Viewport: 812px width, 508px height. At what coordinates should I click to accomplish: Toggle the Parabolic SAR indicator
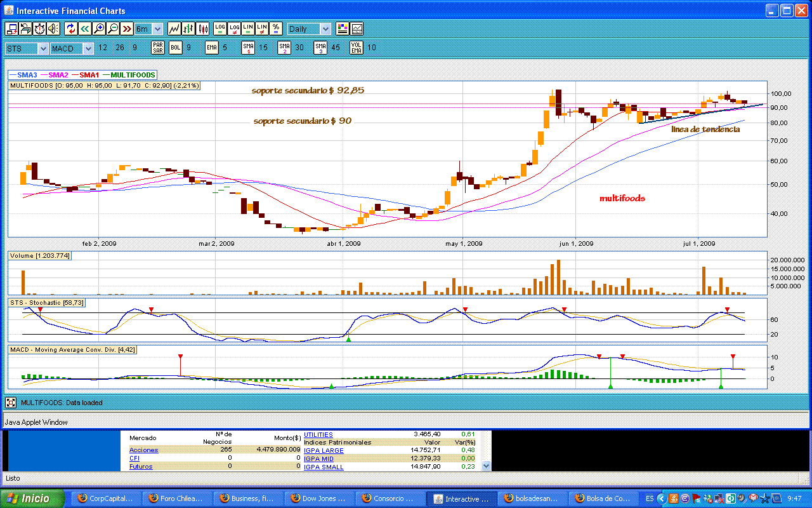(158, 48)
